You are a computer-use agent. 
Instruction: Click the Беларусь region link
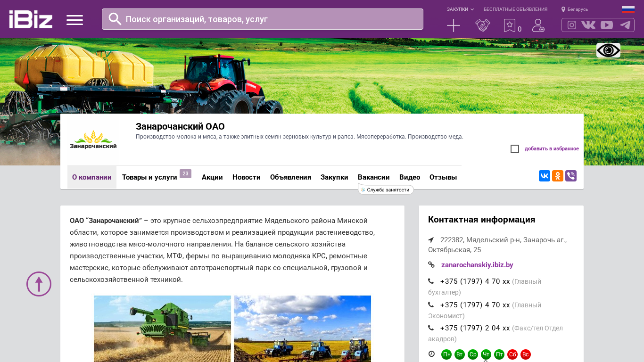point(578,9)
